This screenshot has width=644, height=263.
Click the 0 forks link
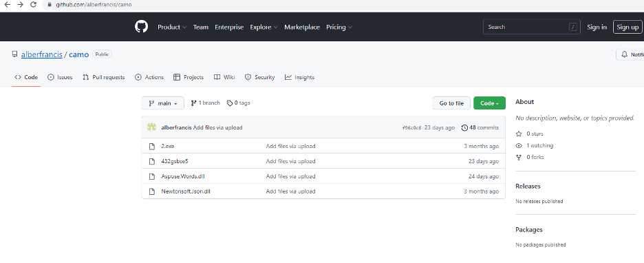coord(530,157)
